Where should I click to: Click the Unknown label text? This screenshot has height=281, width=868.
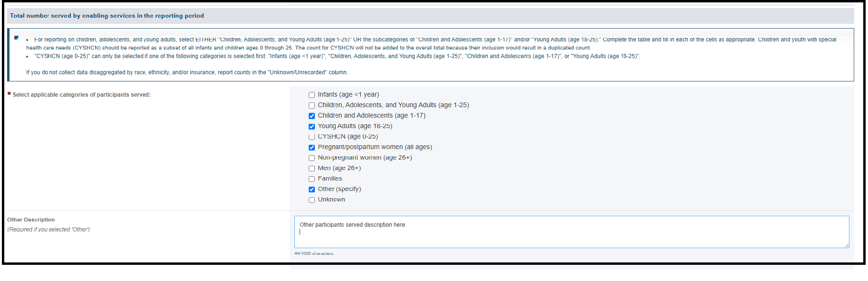pyautogui.click(x=332, y=200)
